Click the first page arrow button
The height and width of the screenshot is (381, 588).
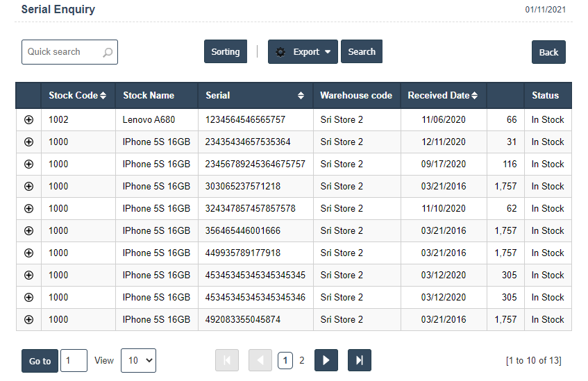[227, 360]
